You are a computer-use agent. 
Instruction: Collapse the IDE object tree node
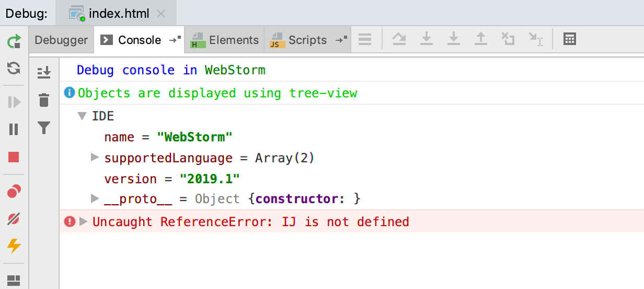pos(82,116)
